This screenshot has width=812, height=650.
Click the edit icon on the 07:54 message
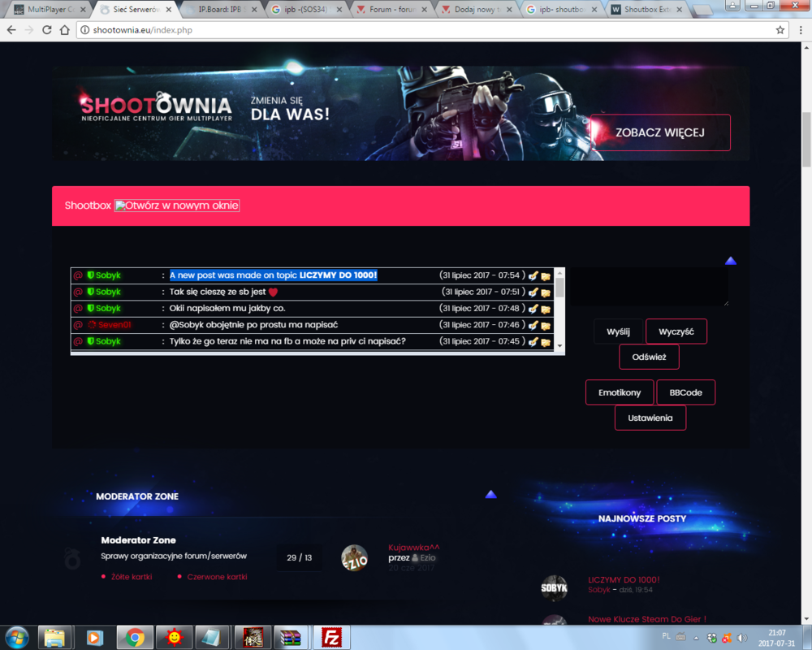tap(533, 275)
